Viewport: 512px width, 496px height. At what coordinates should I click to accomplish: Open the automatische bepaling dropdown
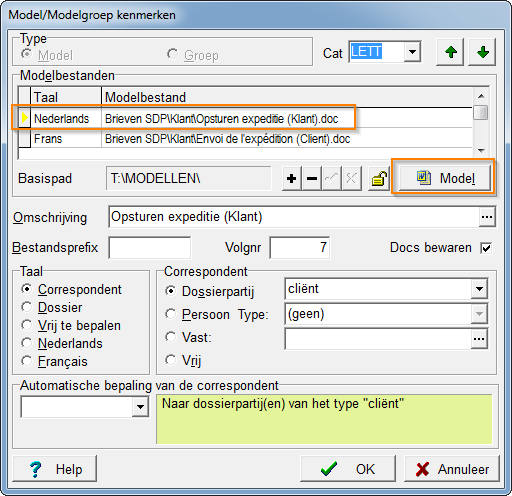click(x=140, y=407)
